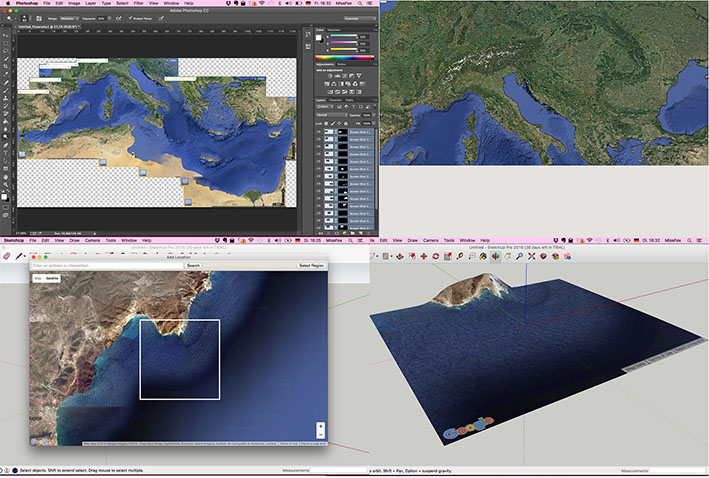Select the Eyedropper tool in Photoshop
Viewport: 709px width, 478px height.
6,73
